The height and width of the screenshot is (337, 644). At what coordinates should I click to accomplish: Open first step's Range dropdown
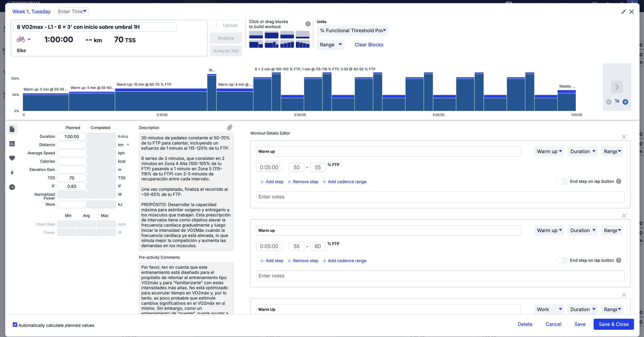(612, 151)
